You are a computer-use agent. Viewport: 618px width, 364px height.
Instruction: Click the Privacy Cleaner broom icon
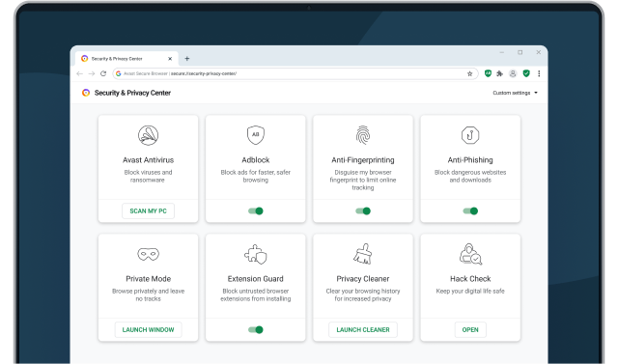point(363,254)
